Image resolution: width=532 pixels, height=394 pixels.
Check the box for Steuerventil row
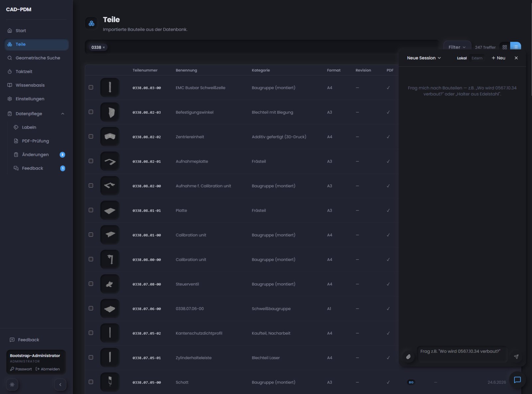[x=91, y=284]
